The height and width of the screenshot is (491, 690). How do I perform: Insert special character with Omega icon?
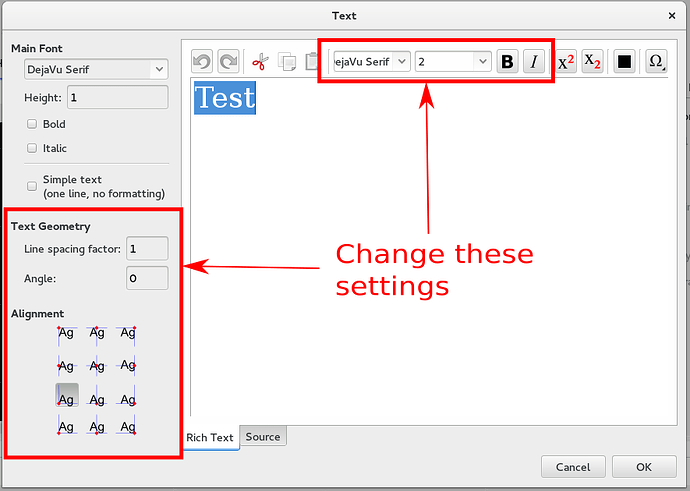(656, 61)
